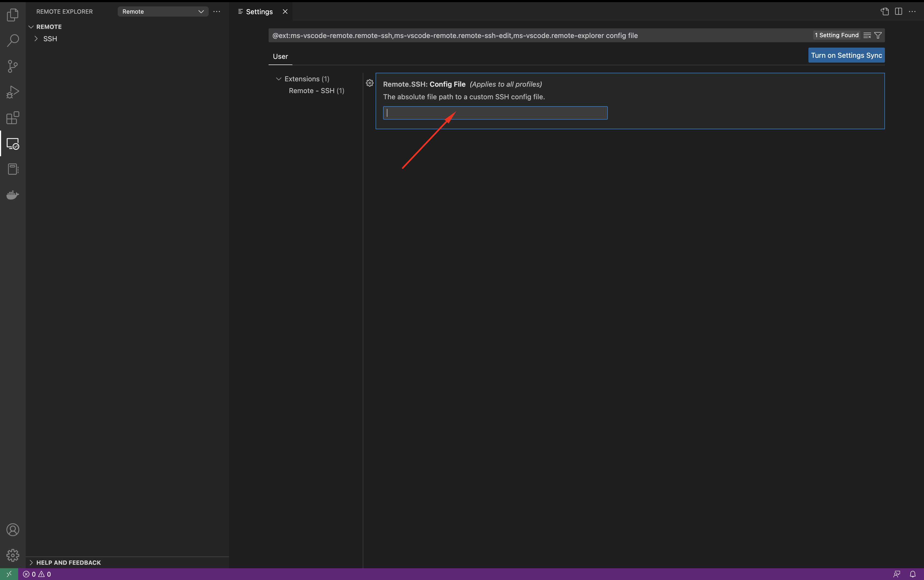The height and width of the screenshot is (580, 924).
Task: Click the Open Settings (JSON) icon
Action: [884, 12]
